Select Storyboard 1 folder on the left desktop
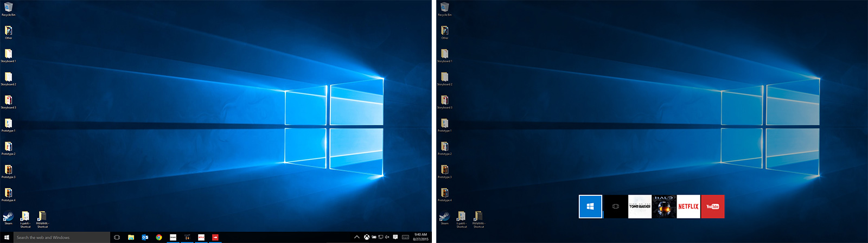 coord(8,56)
